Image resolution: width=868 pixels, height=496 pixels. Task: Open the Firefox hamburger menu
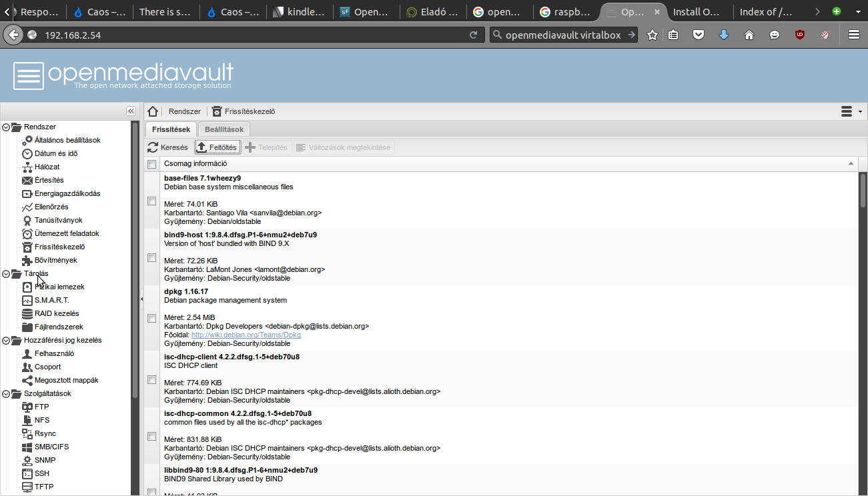[854, 35]
